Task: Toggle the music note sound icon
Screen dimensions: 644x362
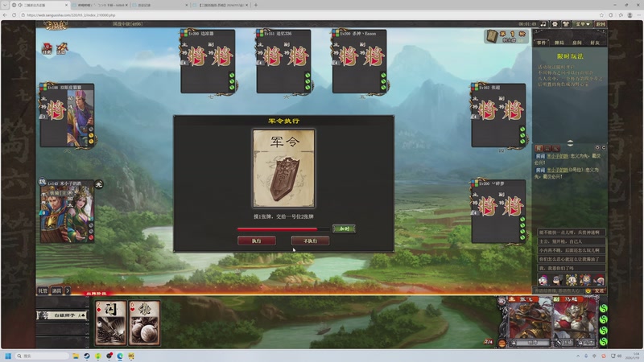Action: (543, 24)
